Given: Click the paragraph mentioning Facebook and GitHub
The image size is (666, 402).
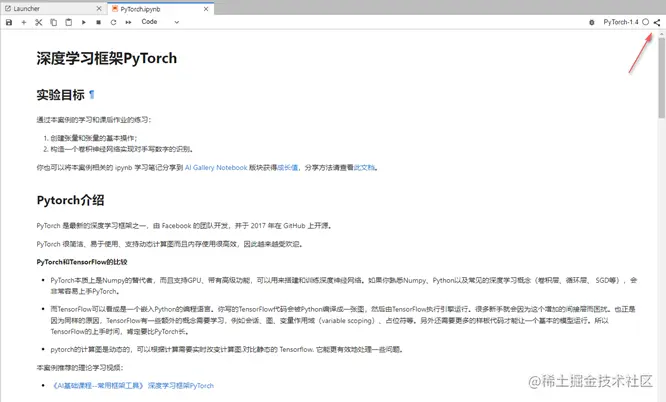Looking at the screenshot, I should tap(184, 226).
